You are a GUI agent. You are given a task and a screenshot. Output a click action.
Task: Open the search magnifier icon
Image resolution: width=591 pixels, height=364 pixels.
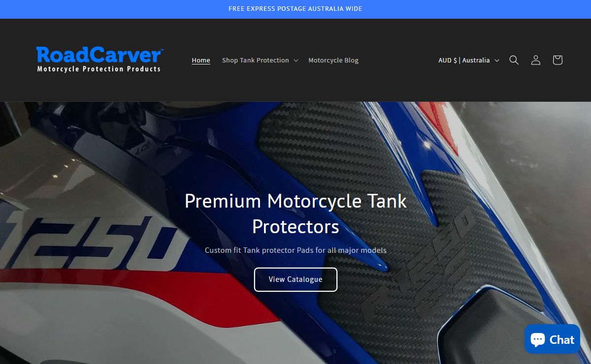514,60
